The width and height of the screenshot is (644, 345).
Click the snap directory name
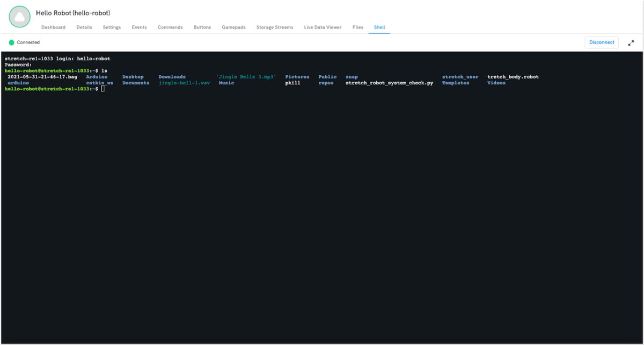(352, 77)
